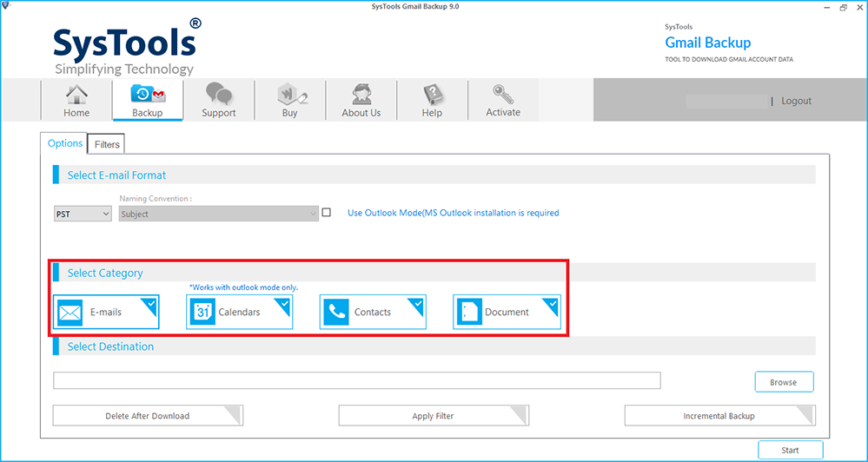Enable the Use Outlook Mode checkbox

pos(326,212)
